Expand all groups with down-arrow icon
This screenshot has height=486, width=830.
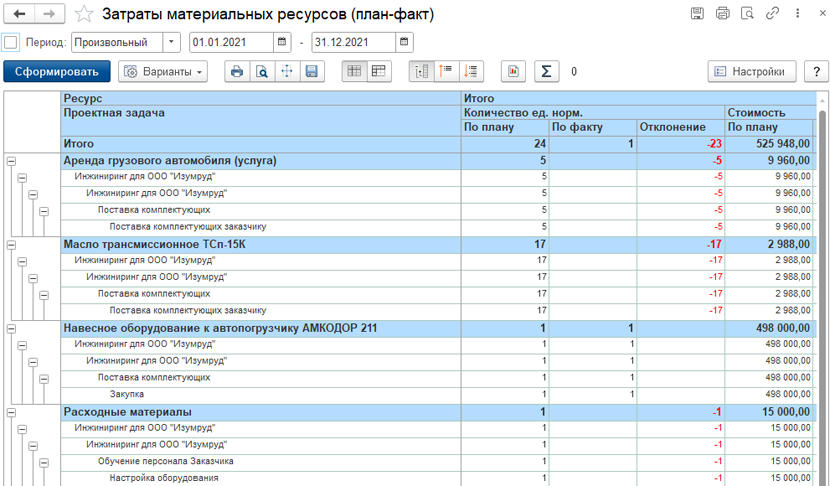tap(471, 71)
